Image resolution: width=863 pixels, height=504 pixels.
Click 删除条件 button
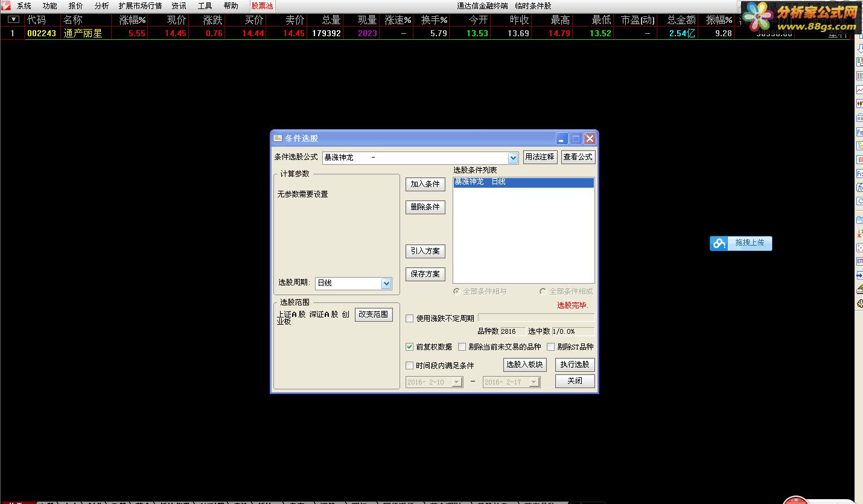pos(425,207)
